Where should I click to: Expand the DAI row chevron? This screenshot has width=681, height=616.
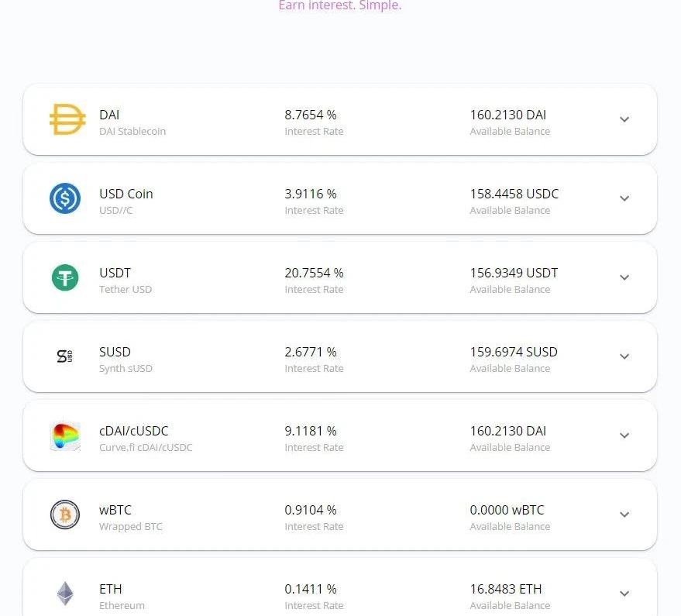tap(624, 120)
